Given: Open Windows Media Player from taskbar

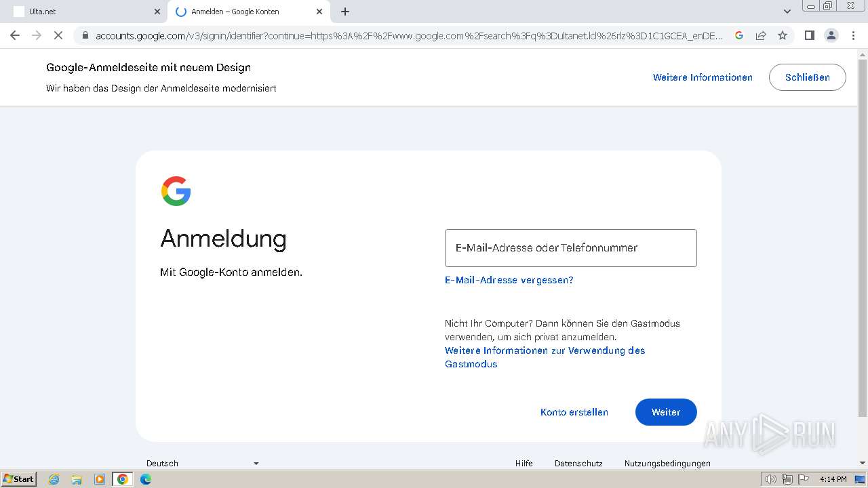Looking at the screenshot, I should (100, 479).
